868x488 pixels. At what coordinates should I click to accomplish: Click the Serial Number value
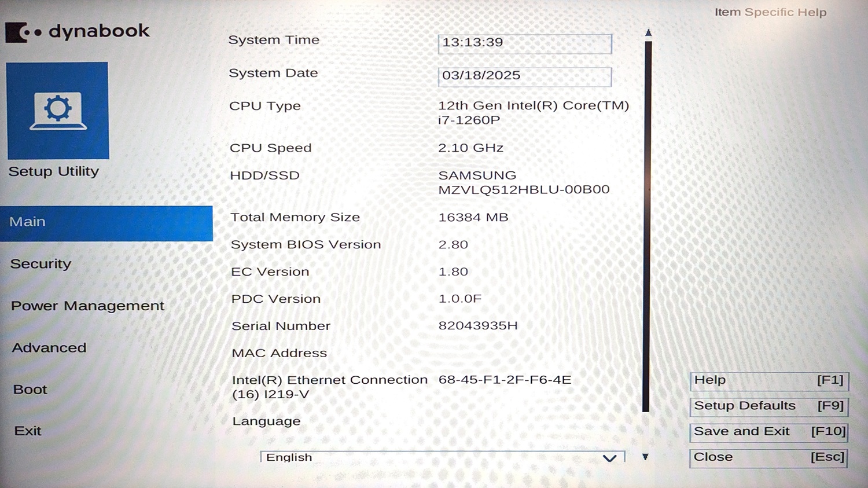(478, 326)
